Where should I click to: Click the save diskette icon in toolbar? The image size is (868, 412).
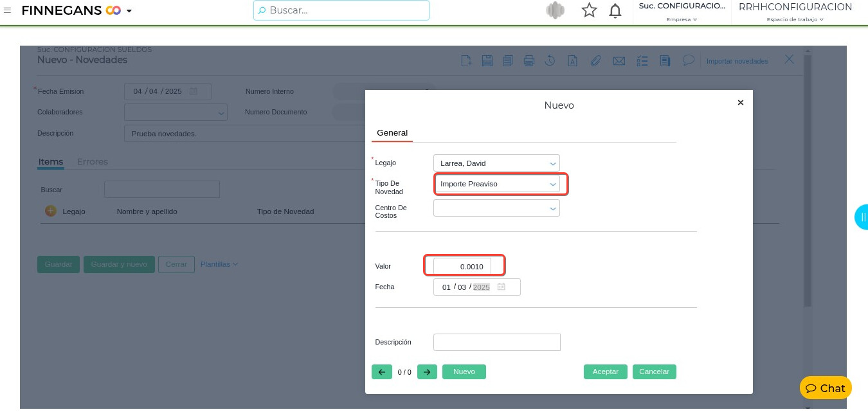pos(487,61)
